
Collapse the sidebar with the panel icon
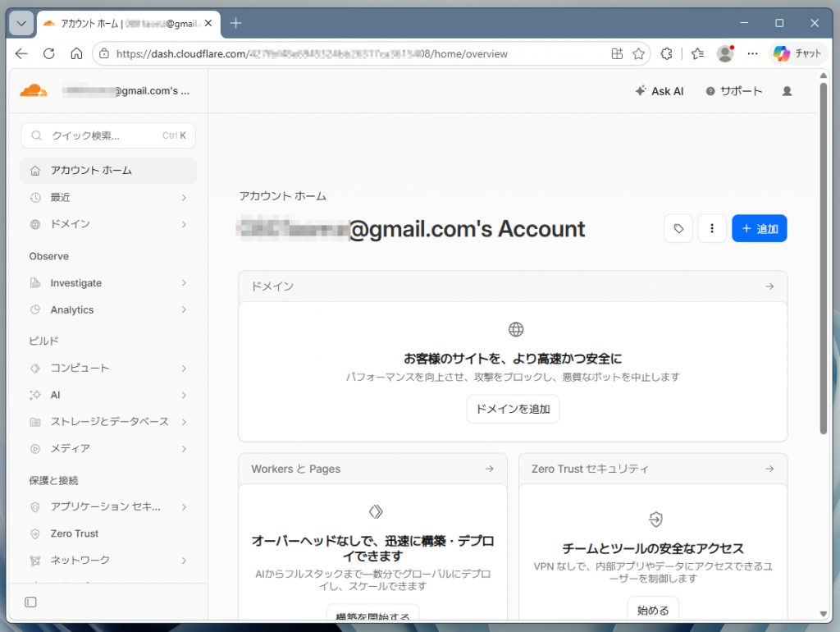pos(30,602)
